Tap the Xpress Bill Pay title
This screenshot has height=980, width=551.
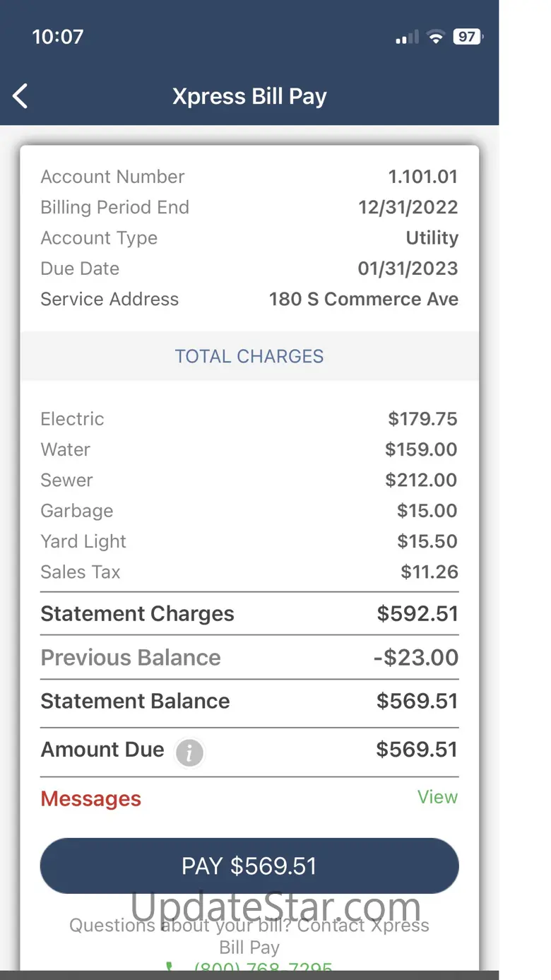[x=249, y=96]
